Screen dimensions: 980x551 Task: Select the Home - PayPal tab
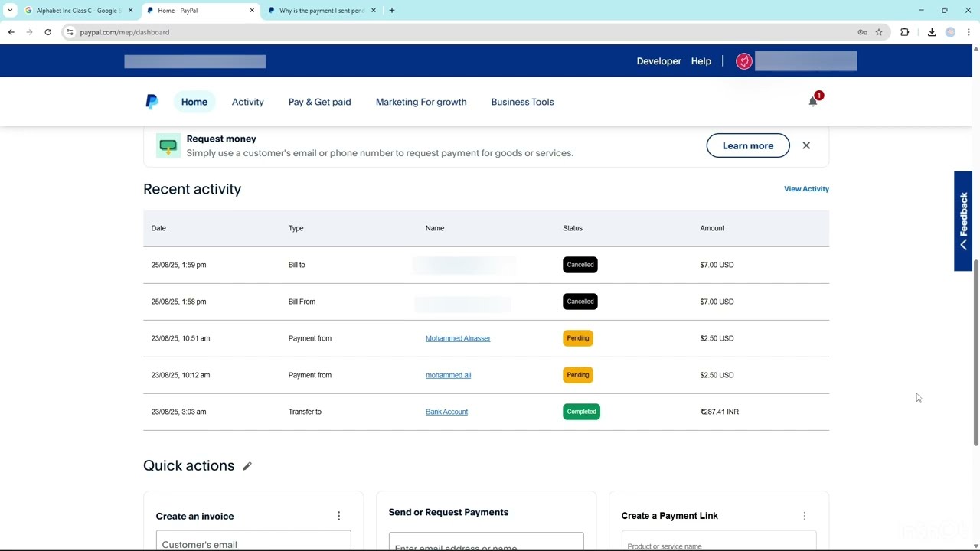coord(200,11)
